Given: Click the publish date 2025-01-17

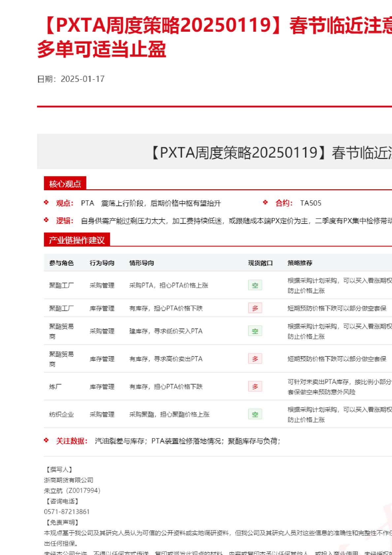Looking at the screenshot, I should (x=82, y=79).
